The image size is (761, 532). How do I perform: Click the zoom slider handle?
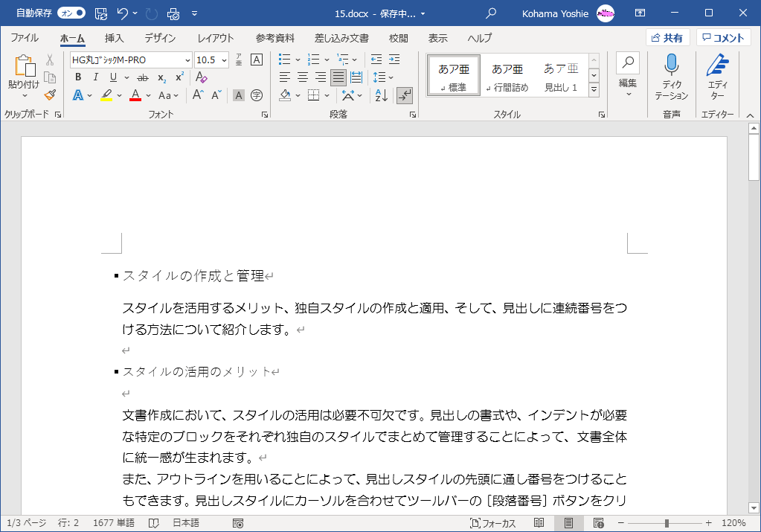(667, 523)
